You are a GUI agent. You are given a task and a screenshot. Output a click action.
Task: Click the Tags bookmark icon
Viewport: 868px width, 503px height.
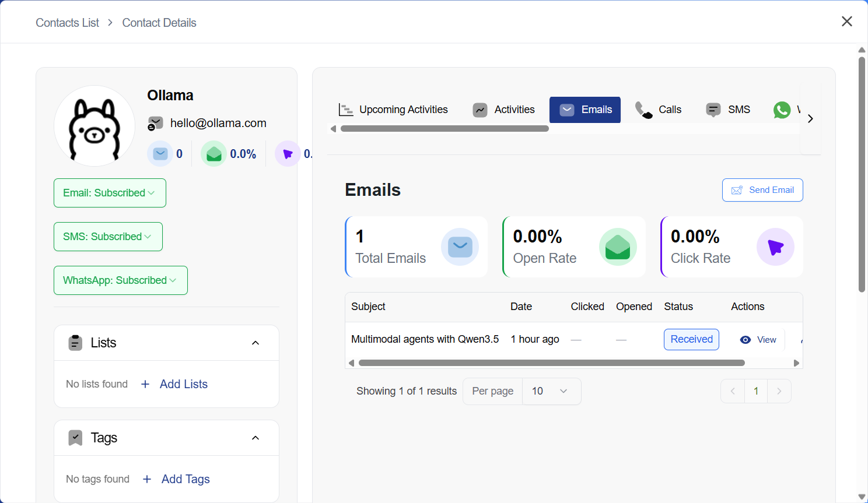[75, 438]
